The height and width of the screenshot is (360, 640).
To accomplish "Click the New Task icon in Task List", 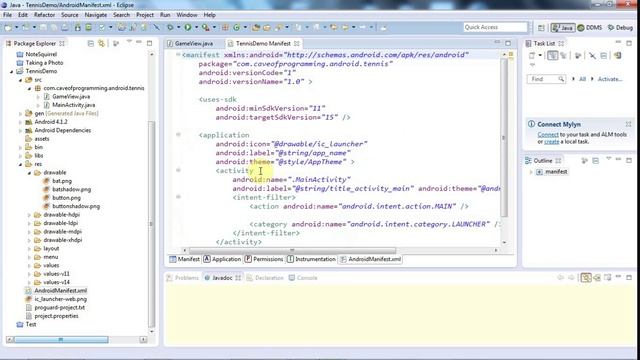I will [x=532, y=56].
